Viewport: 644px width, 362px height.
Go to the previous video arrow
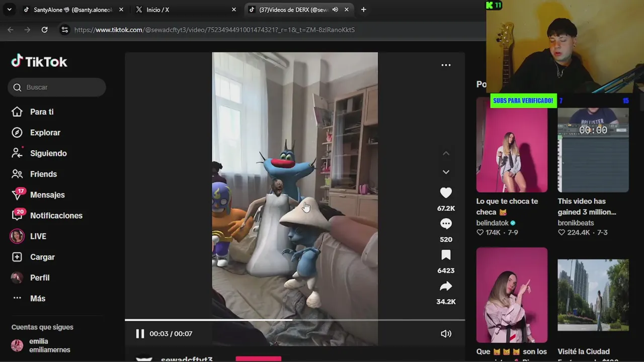(x=446, y=153)
